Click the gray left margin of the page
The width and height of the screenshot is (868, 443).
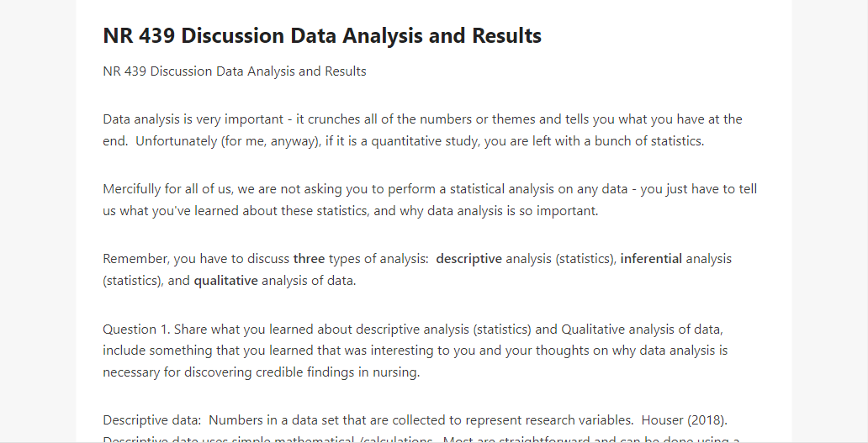[x=38, y=221]
